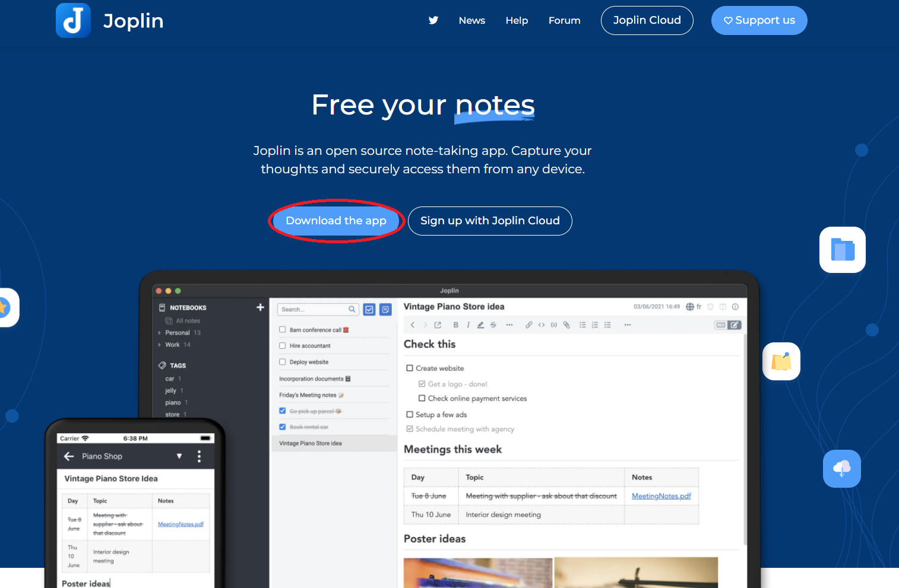Viewport: 899px width, 588px height.
Task: Tick the Check online payment services checkbox
Action: 422,399
